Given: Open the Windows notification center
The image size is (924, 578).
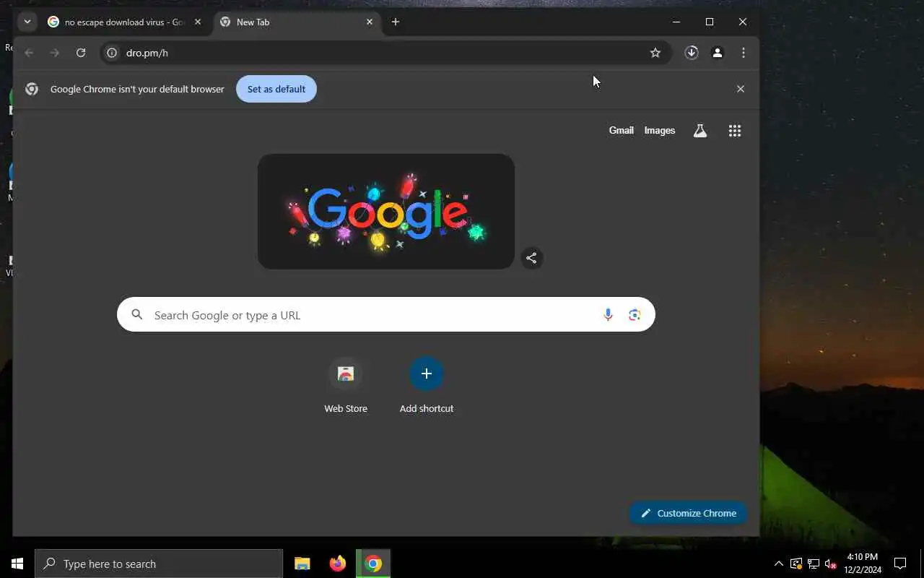Looking at the screenshot, I should pyautogui.click(x=900, y=564).
